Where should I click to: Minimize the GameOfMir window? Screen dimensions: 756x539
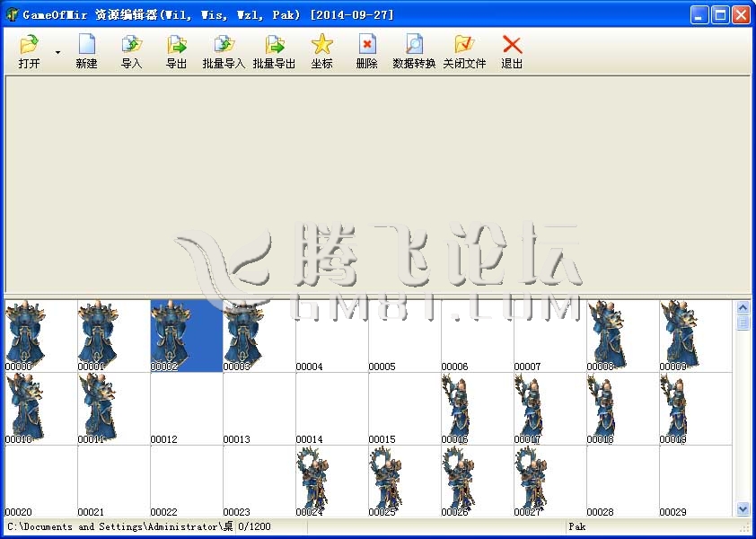click(699, 15)
